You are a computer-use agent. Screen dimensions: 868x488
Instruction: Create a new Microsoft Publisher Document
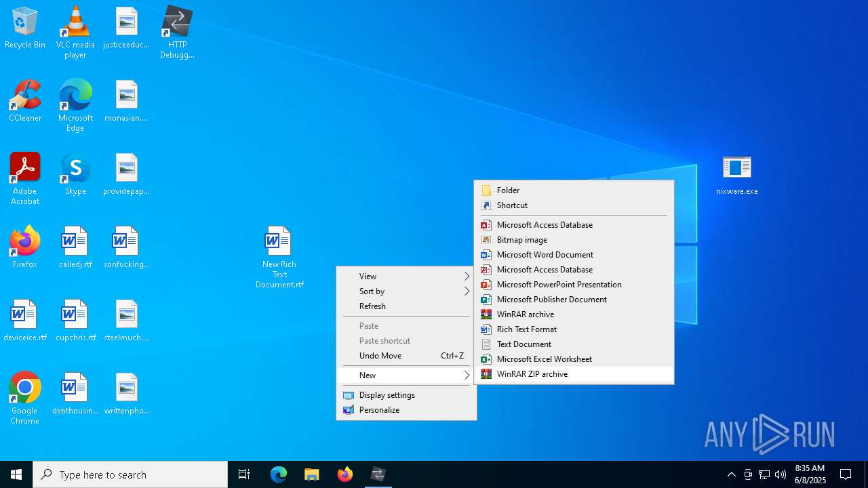click(x=574, y=299)
